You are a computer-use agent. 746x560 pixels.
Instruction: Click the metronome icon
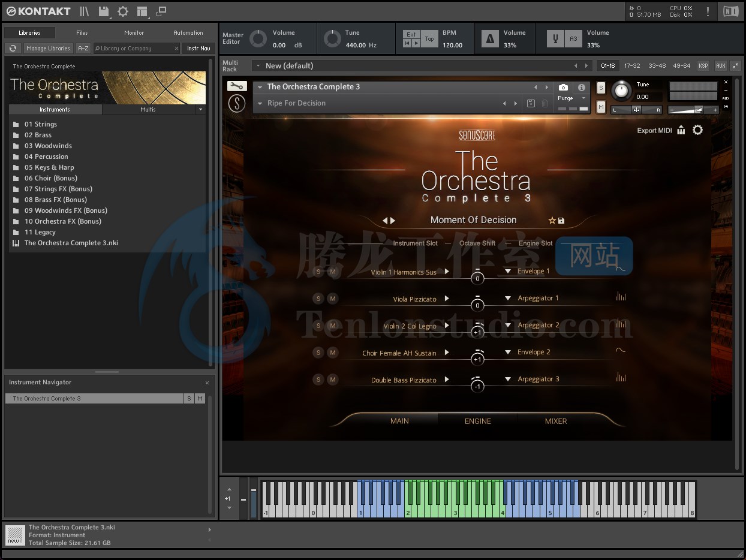click(x=490, y=39)
